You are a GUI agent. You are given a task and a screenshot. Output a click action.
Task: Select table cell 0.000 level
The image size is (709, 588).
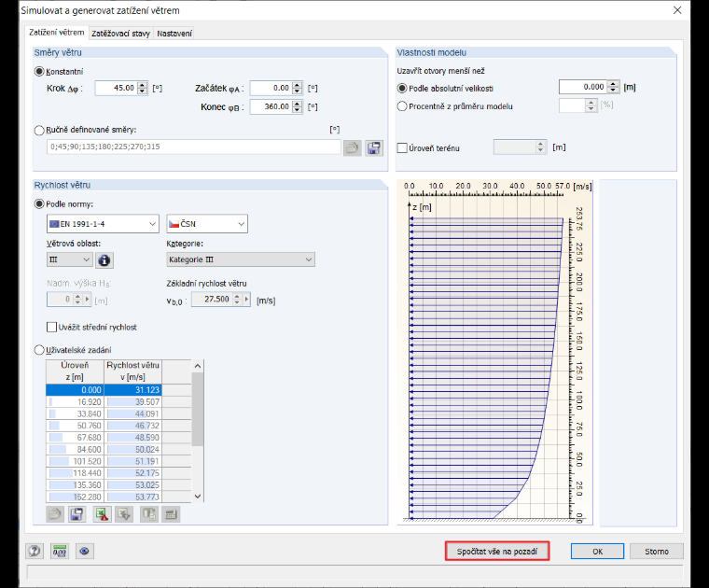(x=75, y=390)
